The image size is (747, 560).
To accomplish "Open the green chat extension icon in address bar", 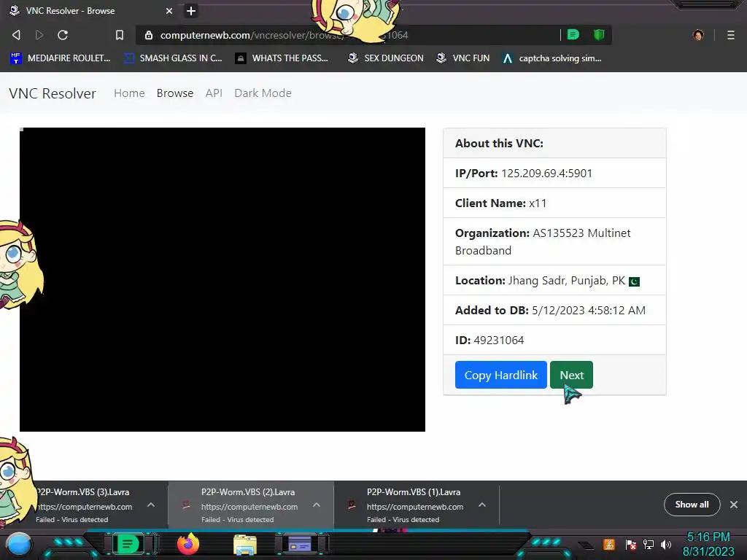I will point(573,34).
